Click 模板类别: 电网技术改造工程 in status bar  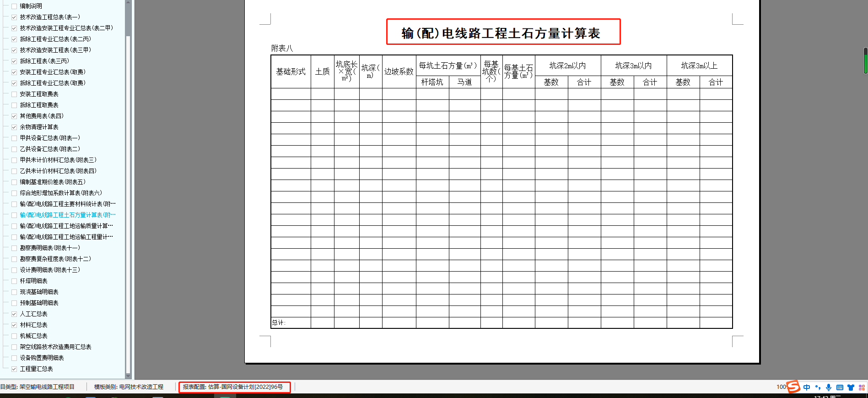(x=129, y=387)
